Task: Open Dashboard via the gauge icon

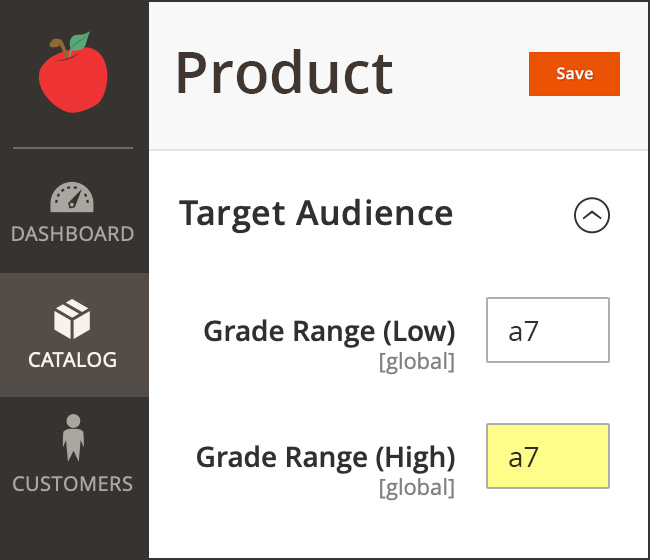Action: point(72,197)
